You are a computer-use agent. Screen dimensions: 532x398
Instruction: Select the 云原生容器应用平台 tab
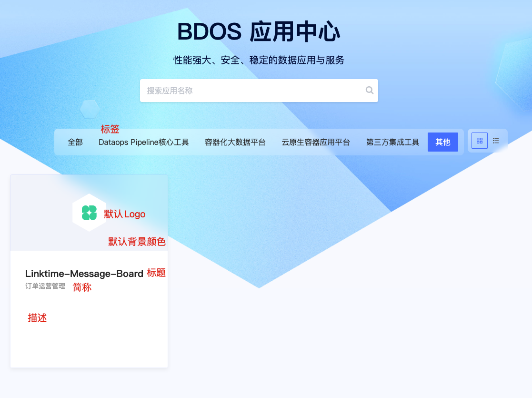coord(316,143)
